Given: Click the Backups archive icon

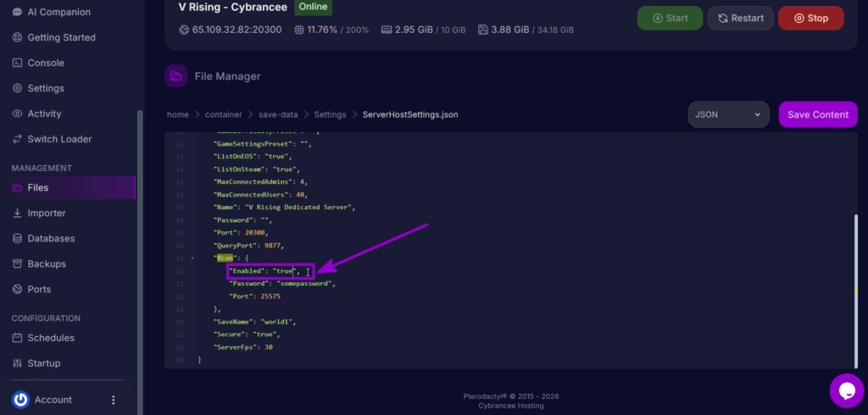Looking at the screenshot, I should click(x=17, y=264).
